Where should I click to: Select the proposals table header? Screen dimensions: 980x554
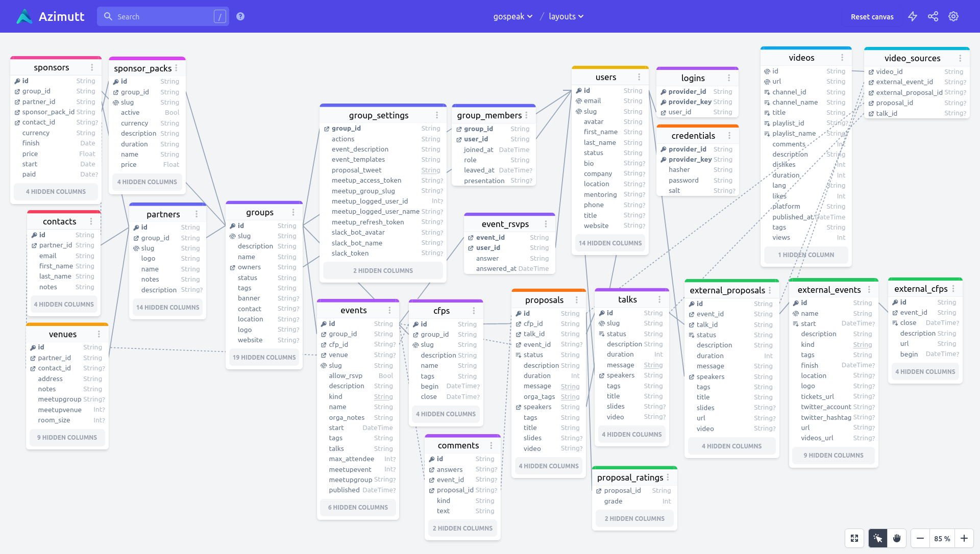coord(544,300)
